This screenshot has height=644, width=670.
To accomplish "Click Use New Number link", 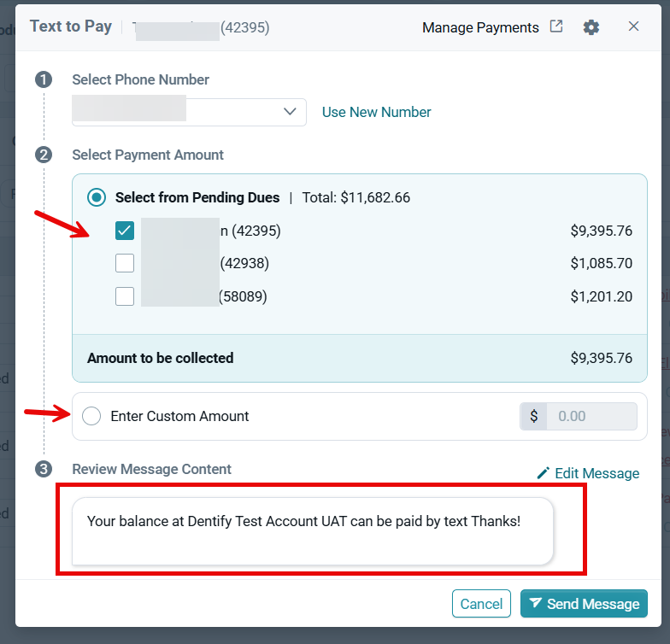I will point(376,113).
